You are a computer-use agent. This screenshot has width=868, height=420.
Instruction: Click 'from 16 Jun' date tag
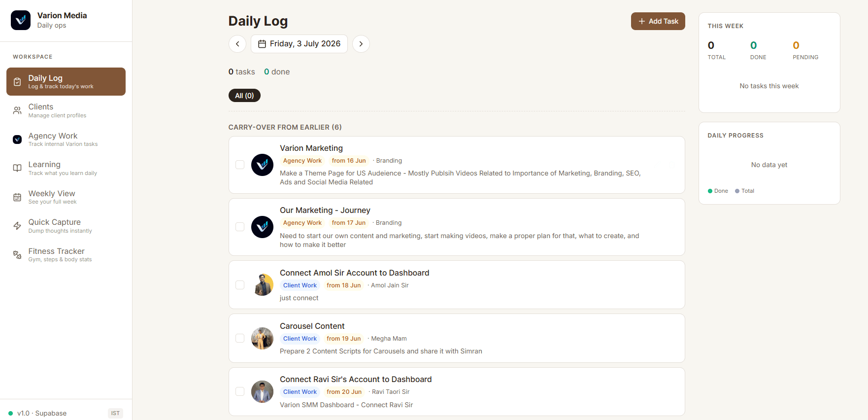pos(349,161)
